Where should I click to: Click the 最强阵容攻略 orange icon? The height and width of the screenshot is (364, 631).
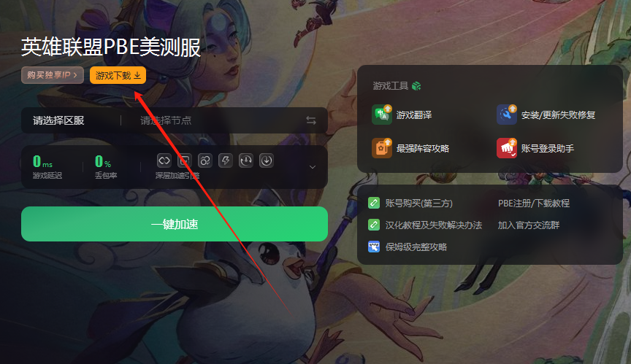tap(381, 148)
